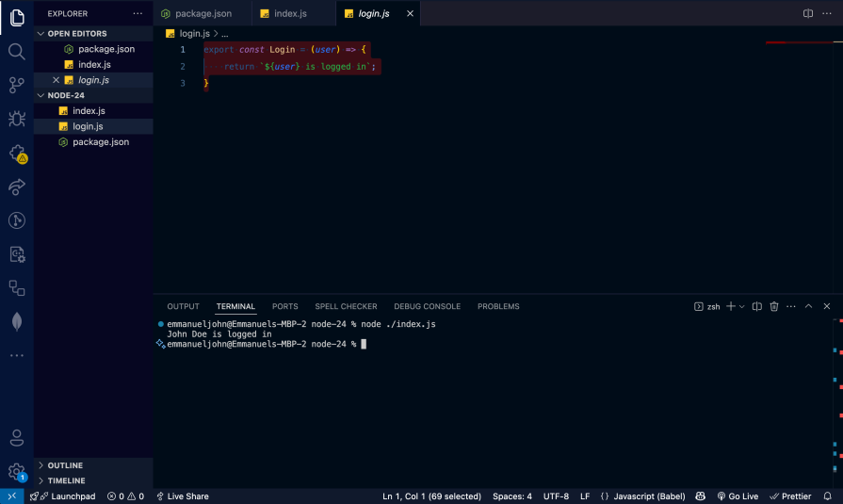
Task: Change indentation via Spaces: 4
Action: coord(512,496)
